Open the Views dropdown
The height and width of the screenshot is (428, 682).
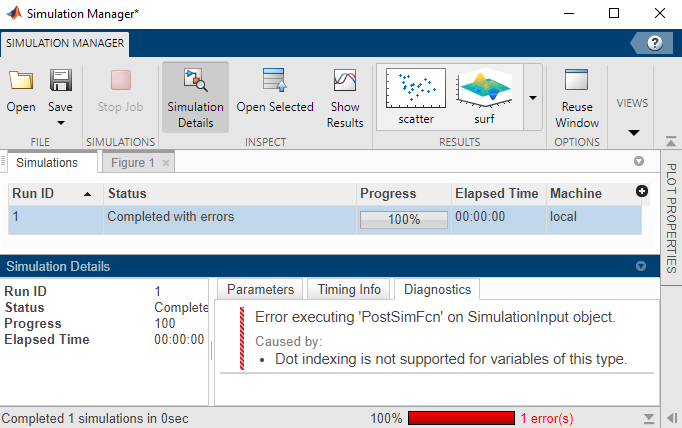click(632, 131)
